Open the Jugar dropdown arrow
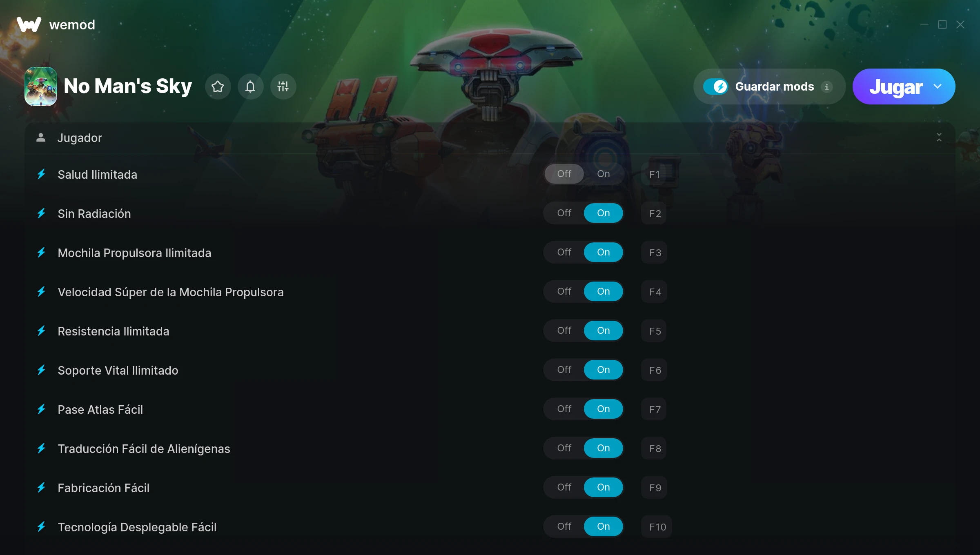This screenshot has height=555, width=980. (938, 87)
